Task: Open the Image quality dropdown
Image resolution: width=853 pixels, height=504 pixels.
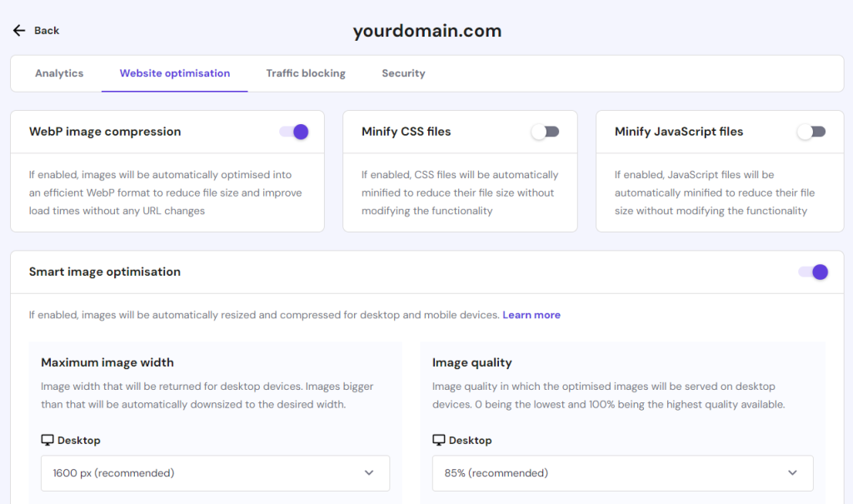Action: point(621,472)
